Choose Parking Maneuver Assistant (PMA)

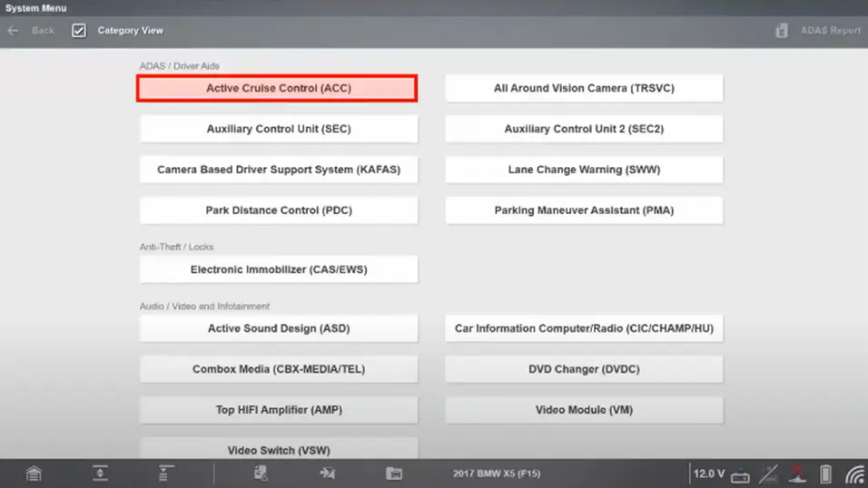(x=584, y=210)
